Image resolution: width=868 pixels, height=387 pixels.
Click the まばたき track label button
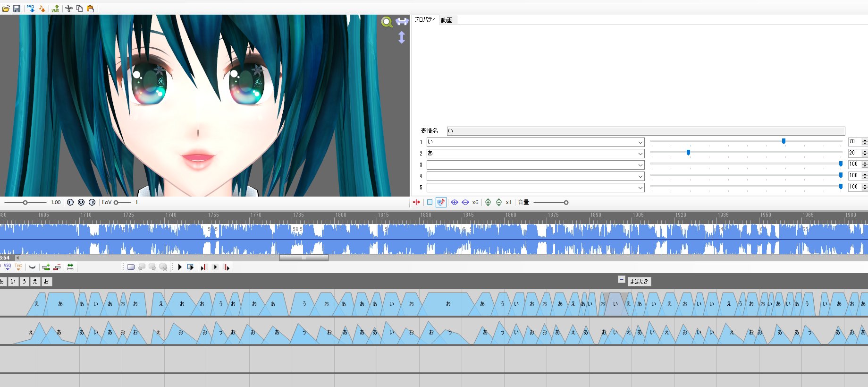[639, 281]
